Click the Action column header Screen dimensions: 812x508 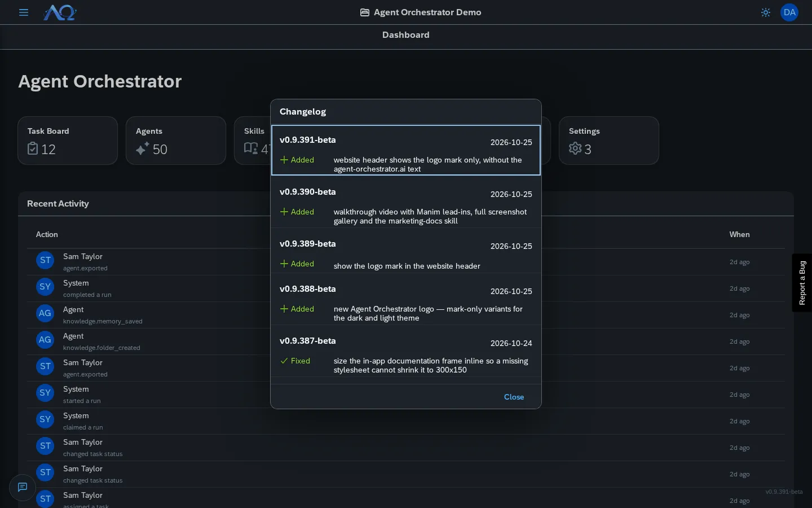(x=47, y=234)
